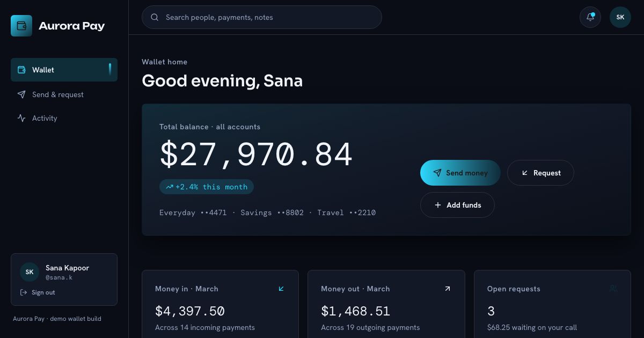Open the Money in · March card
Viewport: 644px width, 338px height.
(x=220, y=304)
